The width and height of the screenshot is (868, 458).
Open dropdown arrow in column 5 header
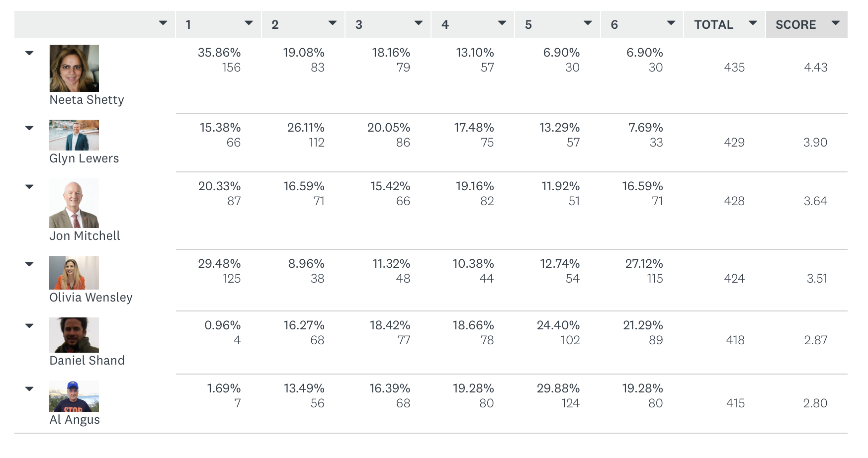[x=588, y=23]
